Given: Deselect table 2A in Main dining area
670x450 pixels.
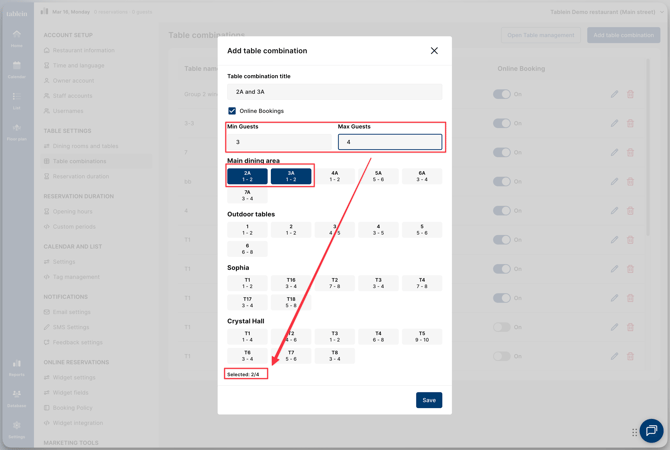Looking at the screenshot, I should click(x=247, y=176).
